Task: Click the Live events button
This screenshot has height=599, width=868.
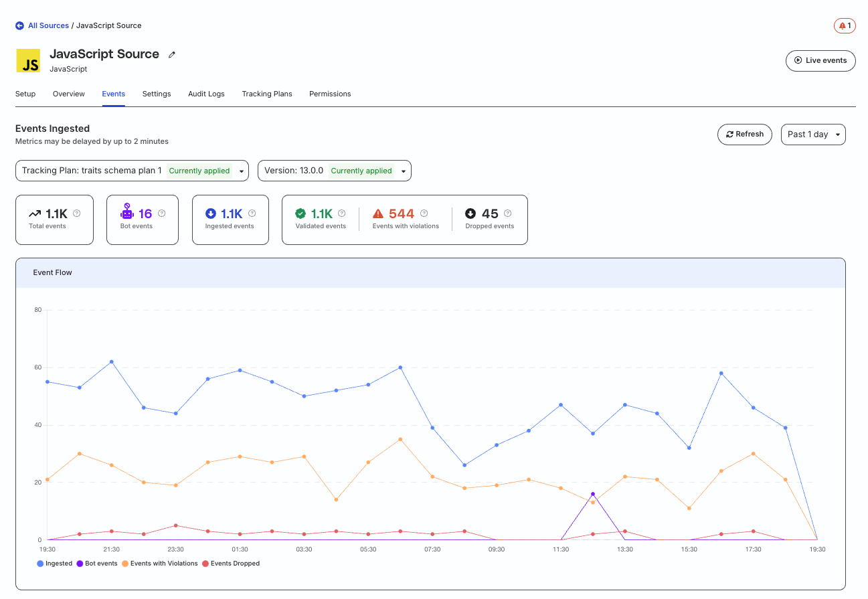Action: click(820, 60)
